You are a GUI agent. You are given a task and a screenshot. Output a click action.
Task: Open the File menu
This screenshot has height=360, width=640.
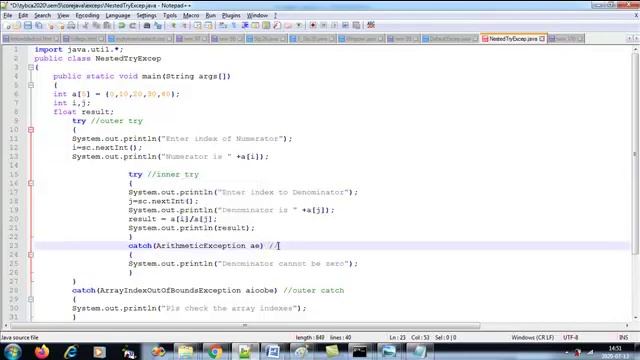click(x=8, y=16)
